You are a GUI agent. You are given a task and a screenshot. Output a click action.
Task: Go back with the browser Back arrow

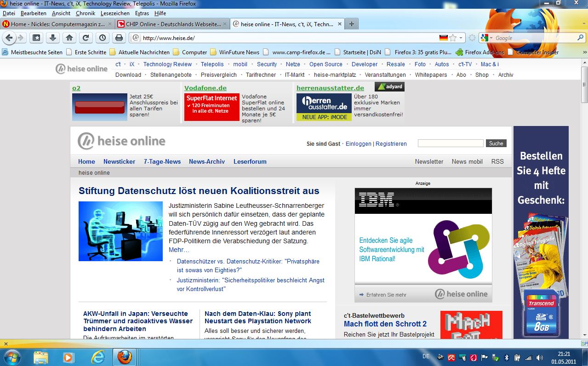(9, 38)
